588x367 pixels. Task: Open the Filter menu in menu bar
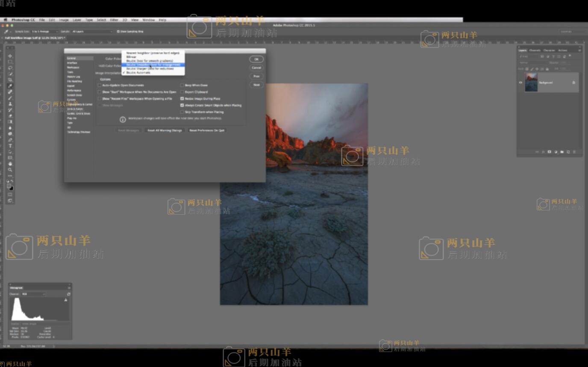(114, 20)
